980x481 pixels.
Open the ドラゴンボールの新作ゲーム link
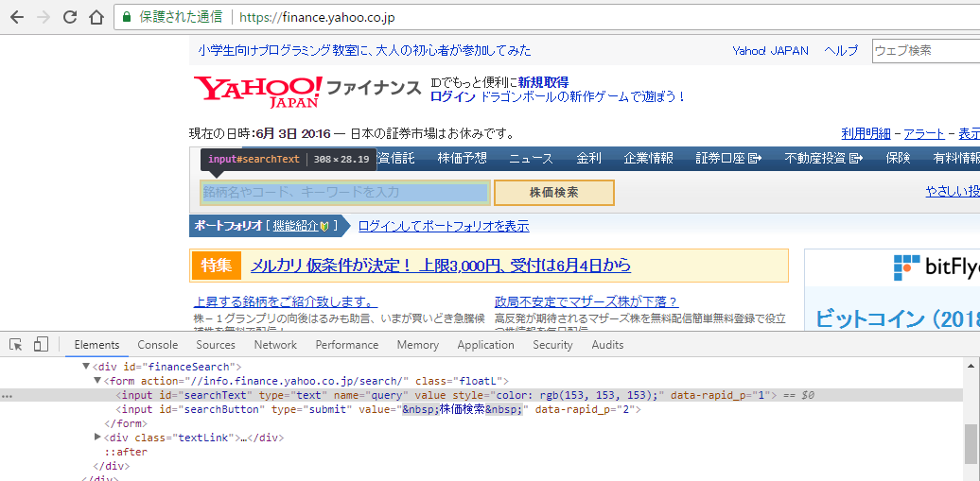583,96
